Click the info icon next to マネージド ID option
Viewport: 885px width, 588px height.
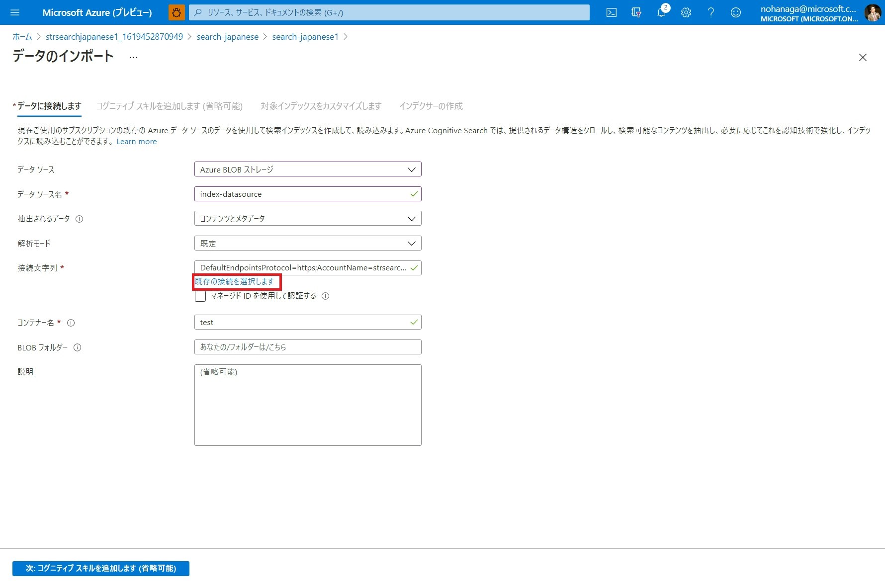coord(326,296)
